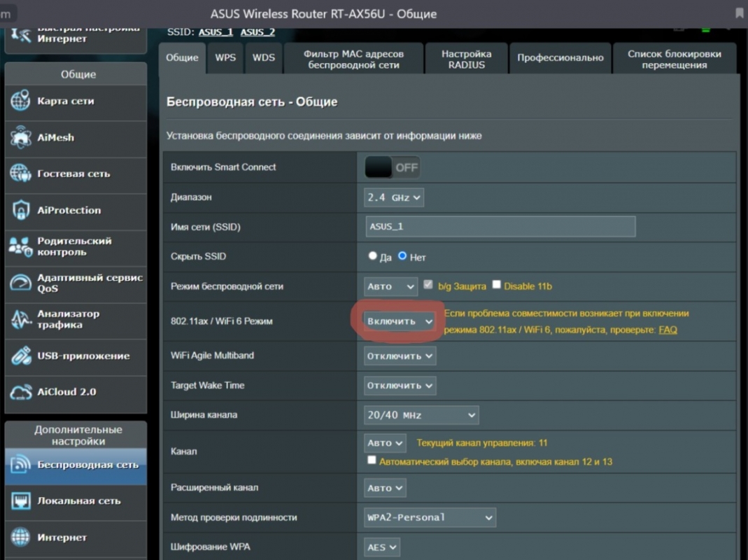The height and width of the screenshot is (560, 748).
Task: Click the Гостевая сеть icon
Action: tap(20, 174)
